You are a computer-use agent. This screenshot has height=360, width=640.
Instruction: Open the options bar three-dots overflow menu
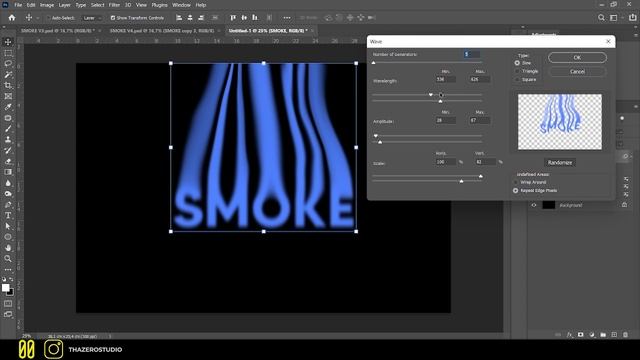click(x=287, y=18)
